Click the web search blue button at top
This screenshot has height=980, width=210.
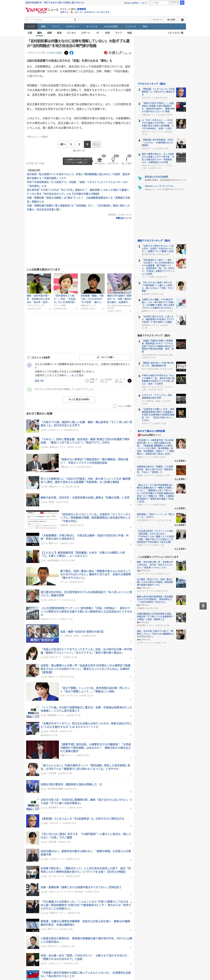click(x=182, y=3)
